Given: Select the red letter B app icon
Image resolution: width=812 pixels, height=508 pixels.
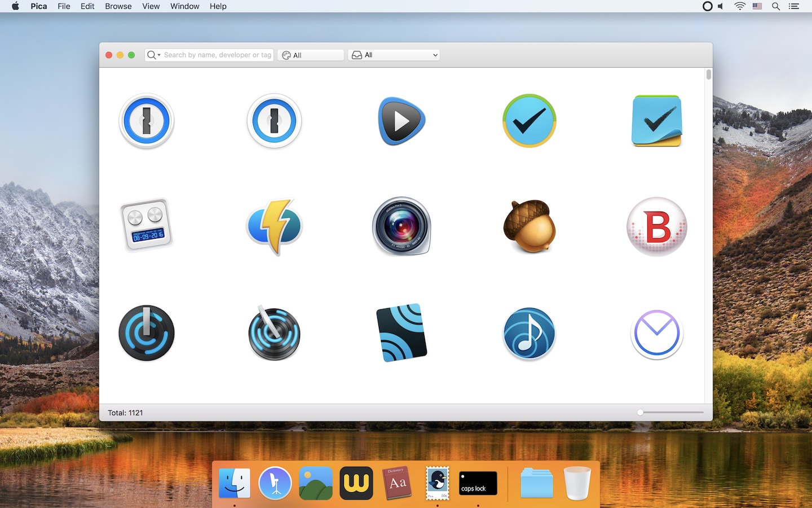Looking at the screenshot, I should pos(657,226).
